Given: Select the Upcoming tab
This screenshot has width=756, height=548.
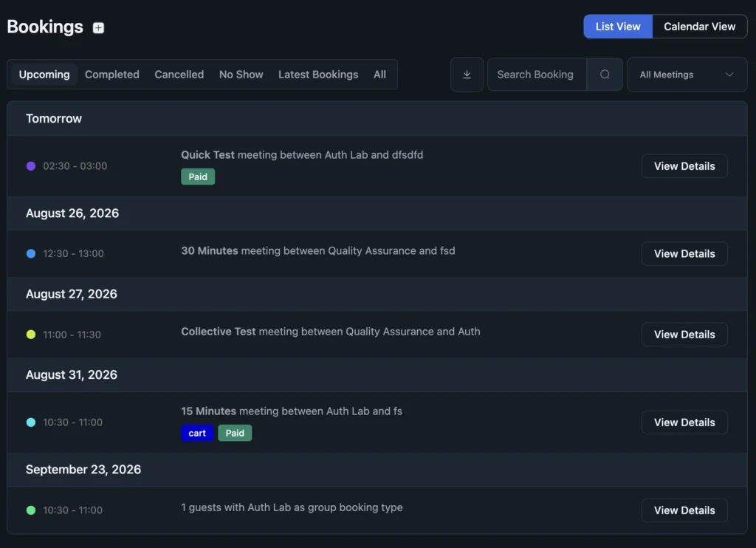Looking at the screenshot, I should (x=44, y=75).
